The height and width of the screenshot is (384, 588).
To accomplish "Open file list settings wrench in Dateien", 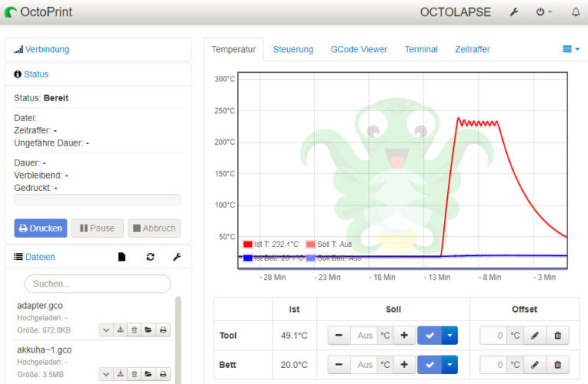I will (x=176, y=258).
